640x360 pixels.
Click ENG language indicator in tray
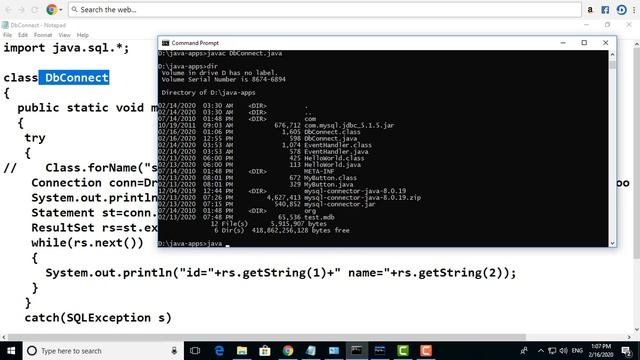pos(577,351)
